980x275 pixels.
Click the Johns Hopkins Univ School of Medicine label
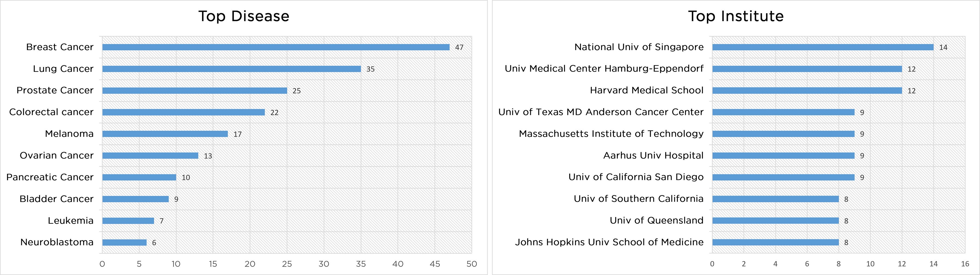(x=609, y=242)
